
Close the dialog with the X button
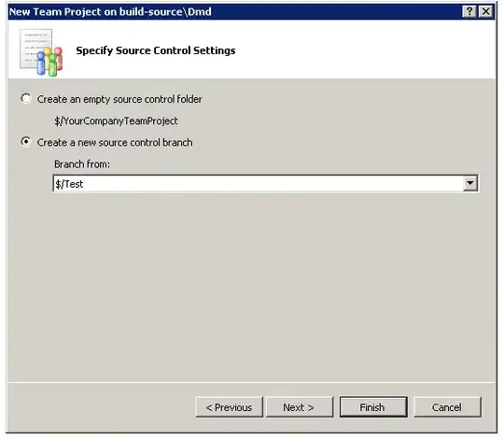pyautogui.click(x=485, y=11)
